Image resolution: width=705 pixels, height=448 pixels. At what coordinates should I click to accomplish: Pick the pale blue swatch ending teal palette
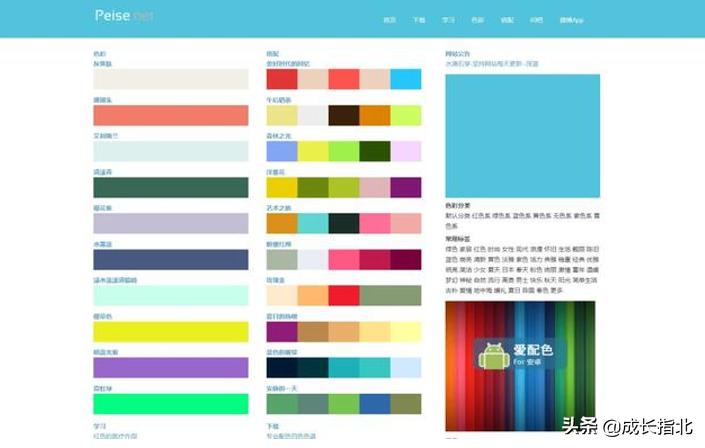pos(406,368)
